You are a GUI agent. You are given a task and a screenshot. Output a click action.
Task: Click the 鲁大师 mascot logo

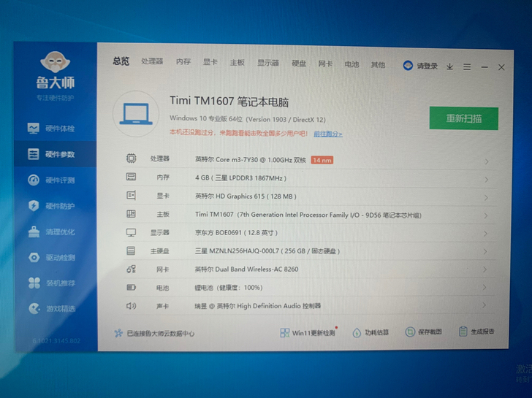click(56, 62)
